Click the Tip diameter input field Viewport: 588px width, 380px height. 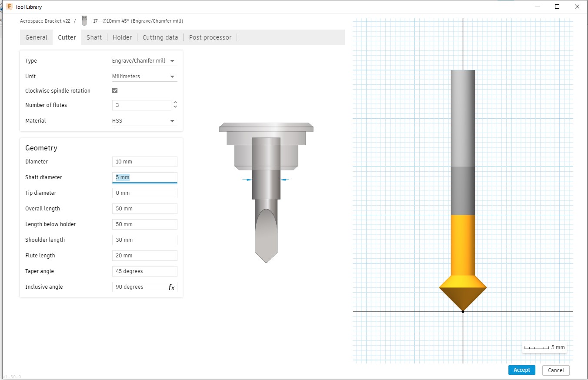pyautogui.click(x=144, y=193)
